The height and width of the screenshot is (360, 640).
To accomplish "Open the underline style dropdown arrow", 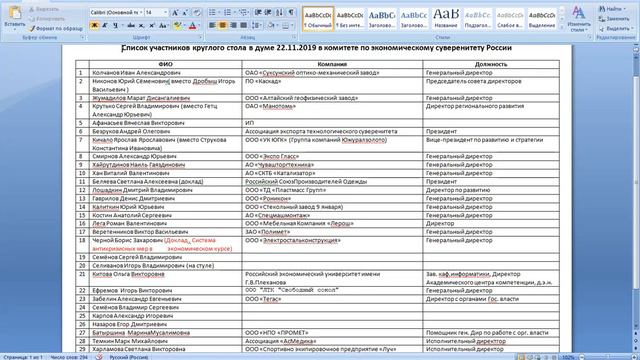I will [x=122, y=25].
